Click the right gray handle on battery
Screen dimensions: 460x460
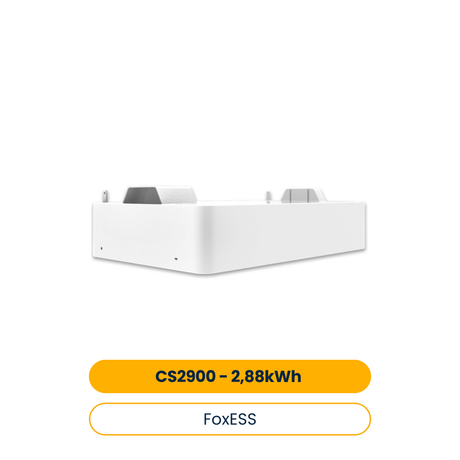click(303, 195)
